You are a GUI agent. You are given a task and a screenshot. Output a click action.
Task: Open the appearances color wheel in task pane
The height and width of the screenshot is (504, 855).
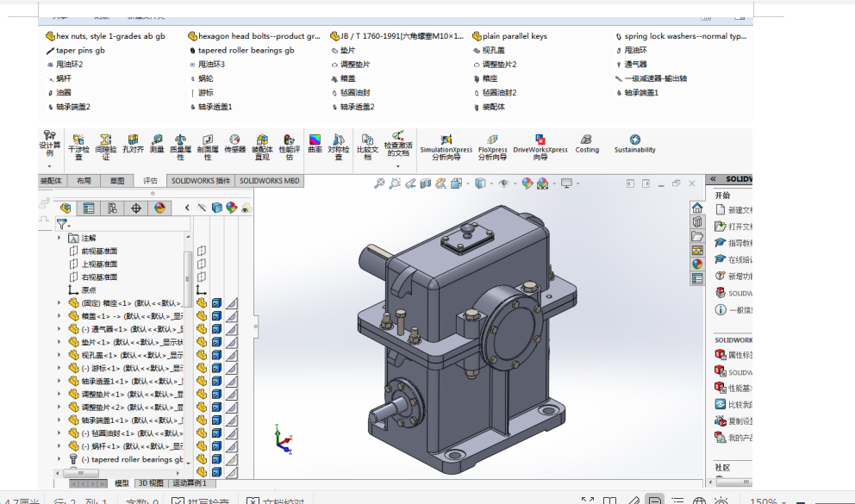coord(696,264)
